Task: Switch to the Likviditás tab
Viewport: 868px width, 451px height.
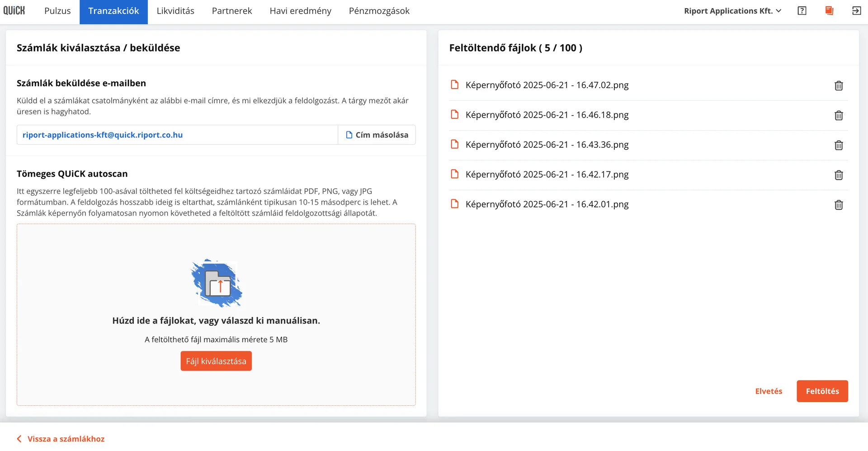Action: point(175,11)
